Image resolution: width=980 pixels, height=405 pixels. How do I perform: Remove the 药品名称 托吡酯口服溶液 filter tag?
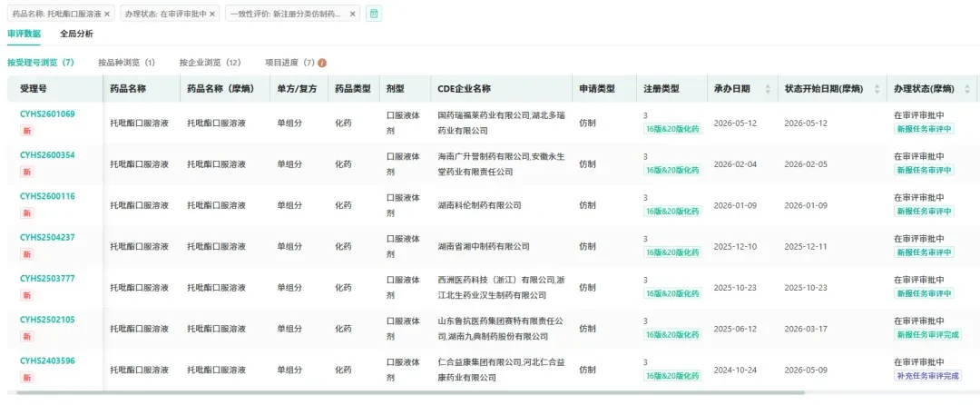[107, 14]
